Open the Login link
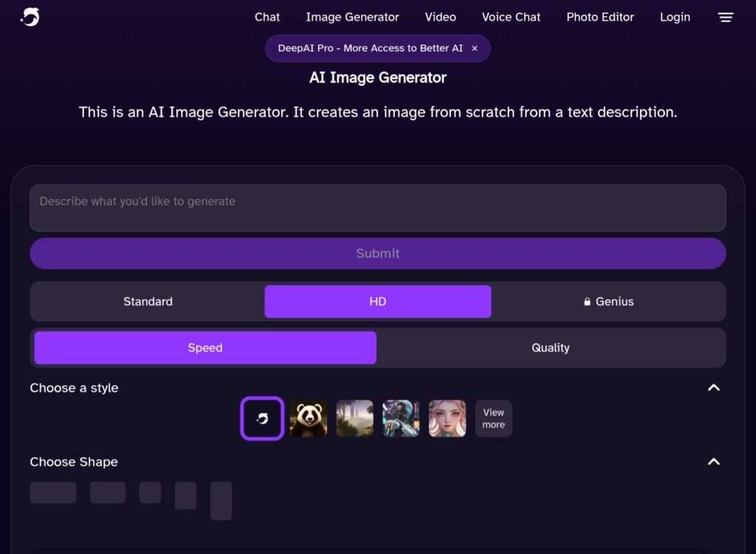This screenshot has width=756, height=554. pos(674,17)
